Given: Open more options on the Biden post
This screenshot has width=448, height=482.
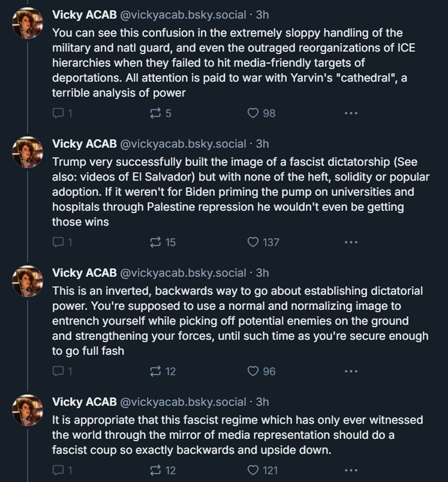Looking at the screenshot, I should click(x=350, y=242).
